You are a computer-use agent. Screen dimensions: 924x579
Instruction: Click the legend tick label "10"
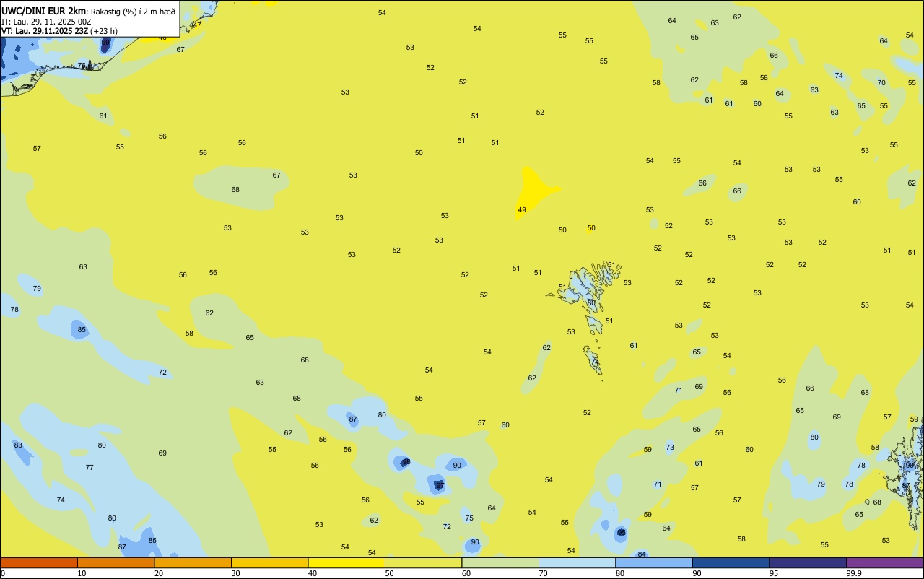click(82, 573)
